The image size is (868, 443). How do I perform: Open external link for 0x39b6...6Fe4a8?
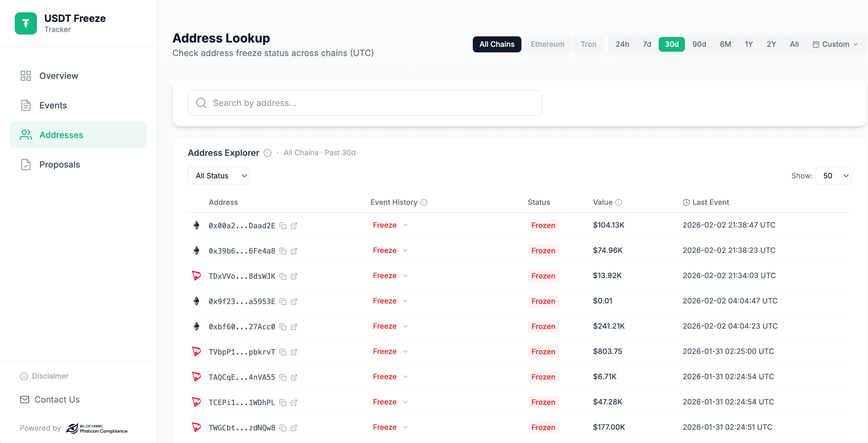(x=294, y=251)
